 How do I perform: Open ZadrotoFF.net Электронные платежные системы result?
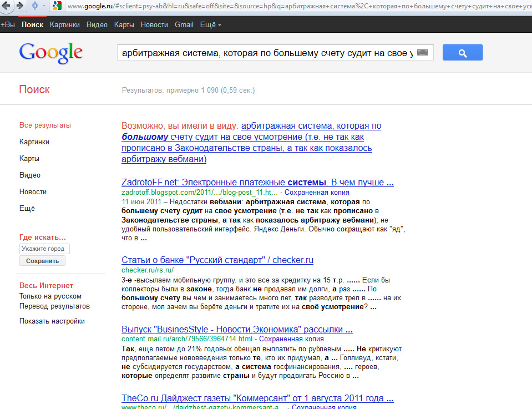(257, 182)
